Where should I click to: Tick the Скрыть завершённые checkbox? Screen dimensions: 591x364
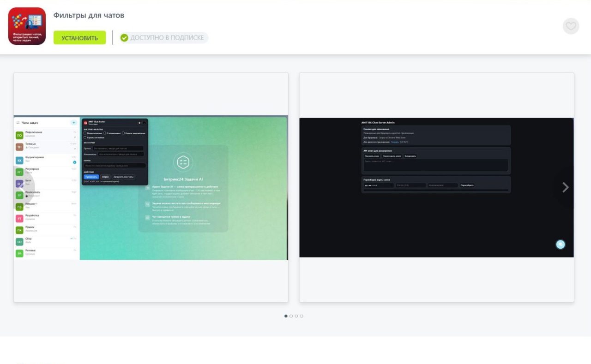pos(123,133)
